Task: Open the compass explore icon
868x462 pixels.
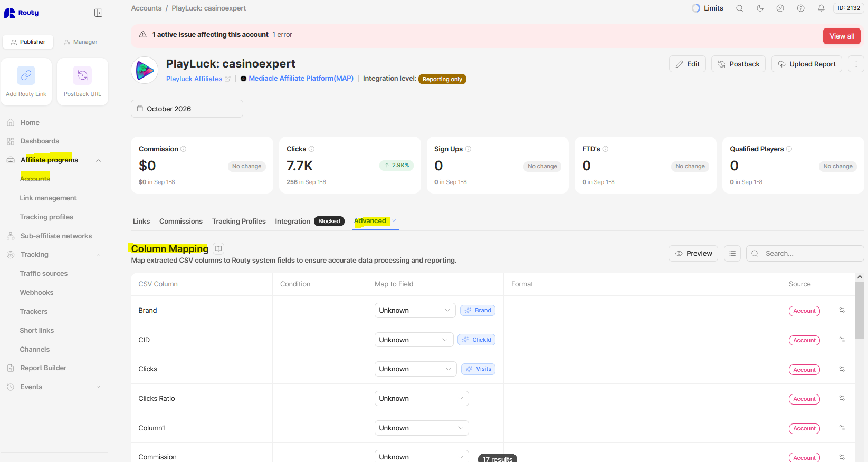Action: click(780, 8)
